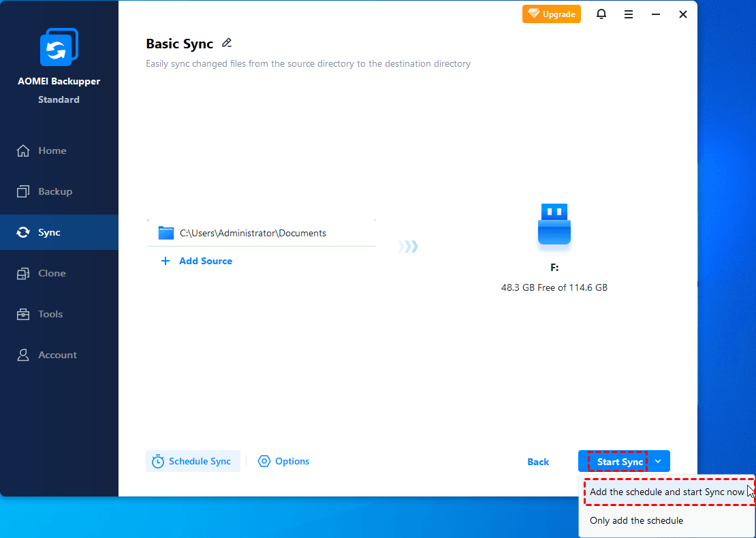Click the Back button

538,462
